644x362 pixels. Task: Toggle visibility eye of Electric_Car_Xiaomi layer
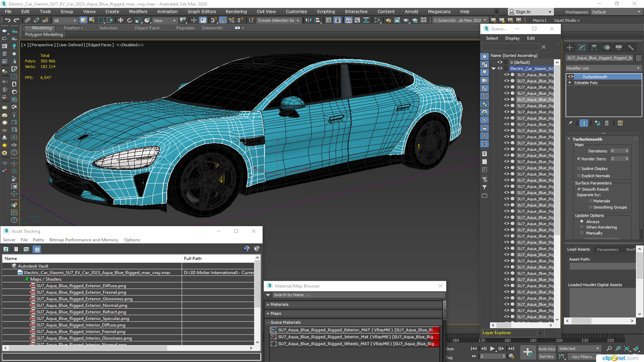pos(500,68)
